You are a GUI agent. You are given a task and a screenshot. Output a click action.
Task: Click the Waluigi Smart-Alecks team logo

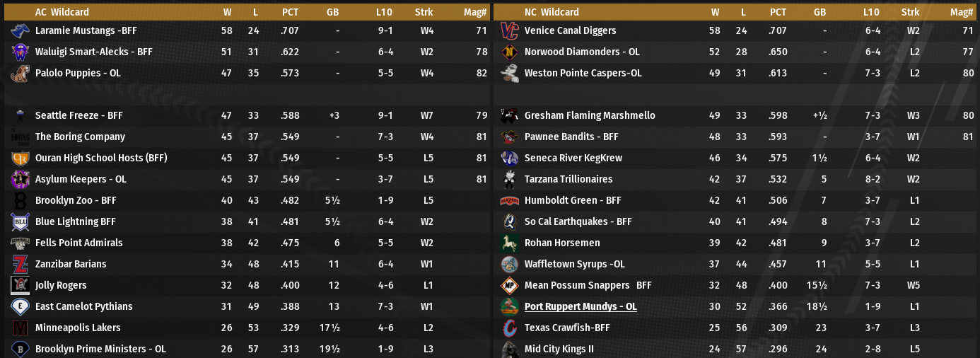19,52
